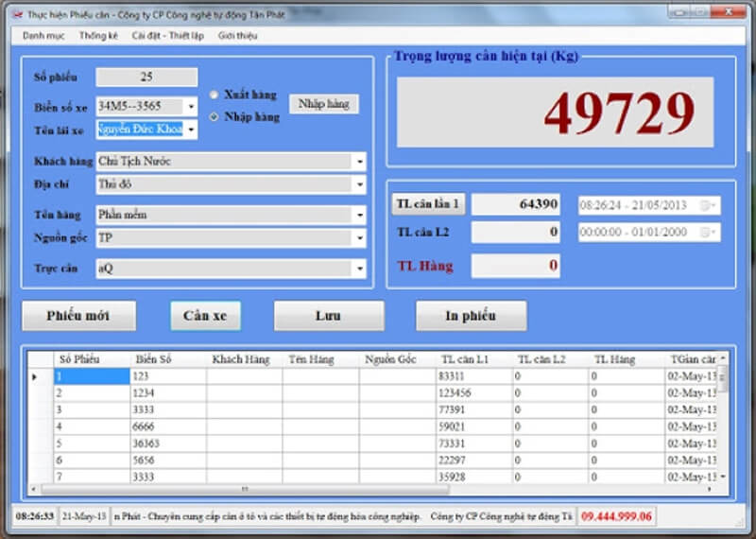Click the table's vertical scrollbar down arrow
Viewport: 756px width, 539px height.
(x=724, y=477)
